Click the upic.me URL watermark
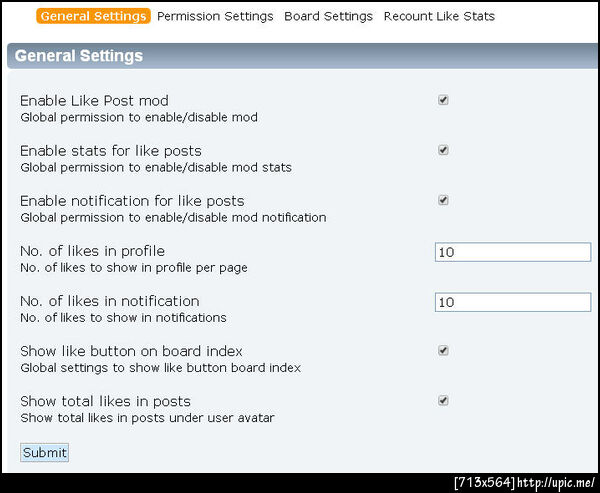 tap(557, 483)
